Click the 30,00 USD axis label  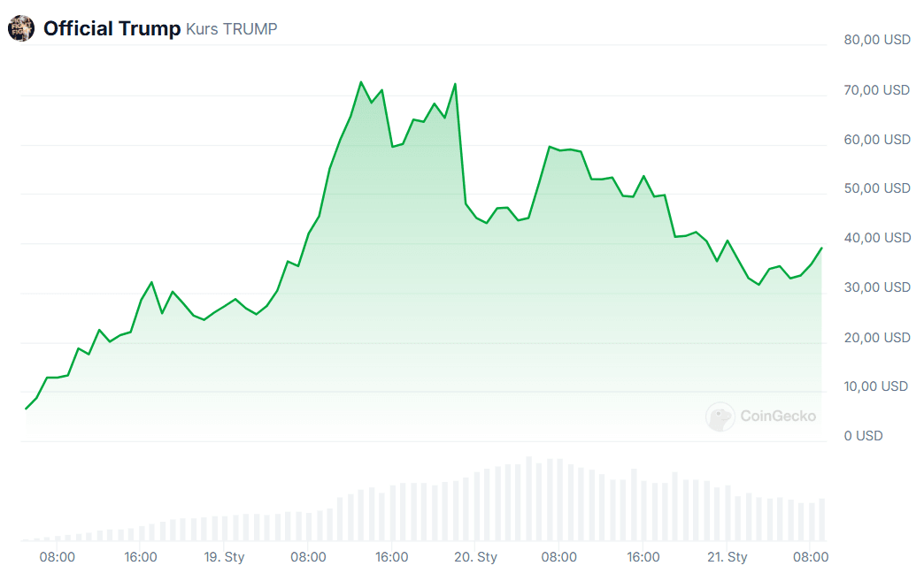tap(876, 287)
